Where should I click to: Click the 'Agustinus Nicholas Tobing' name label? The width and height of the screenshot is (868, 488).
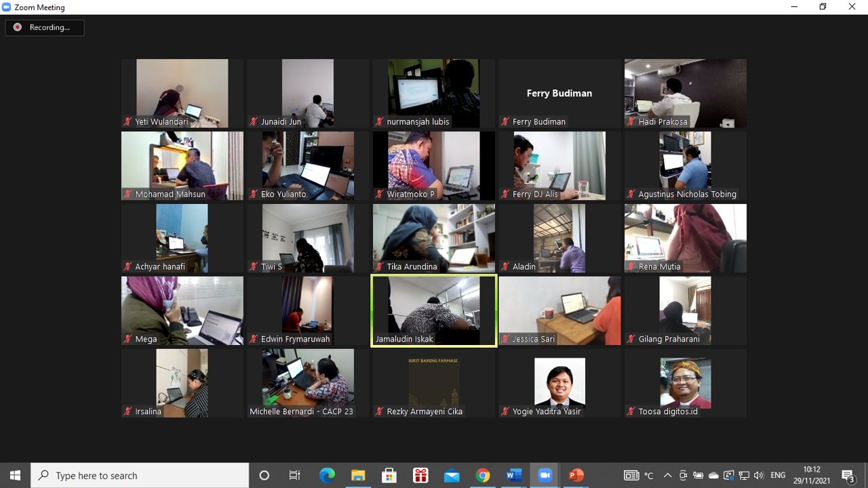point(687,195)
